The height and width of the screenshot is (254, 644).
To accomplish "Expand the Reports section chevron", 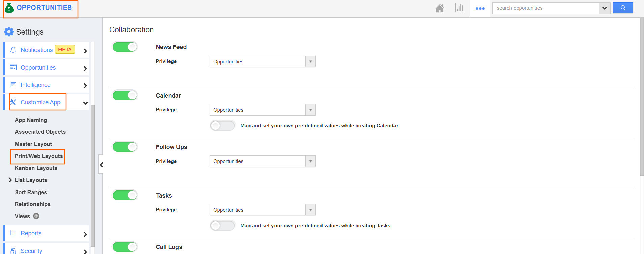I will [x=85, y=234].
